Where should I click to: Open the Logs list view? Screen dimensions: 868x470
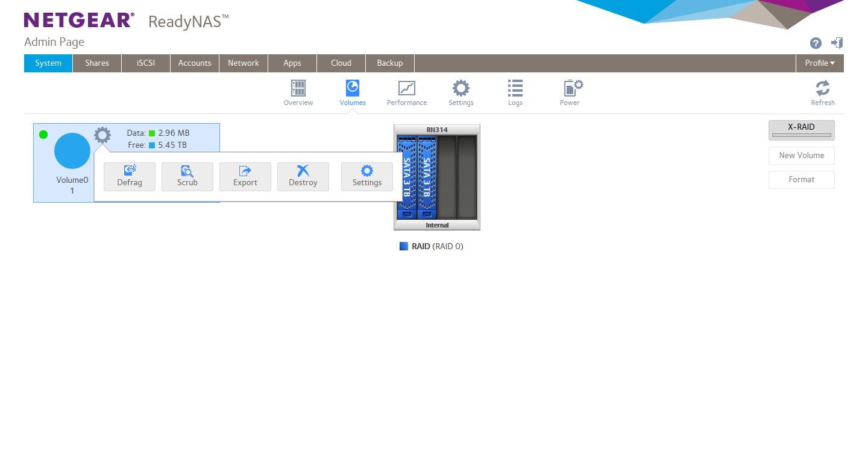click(x=515, y=93)
